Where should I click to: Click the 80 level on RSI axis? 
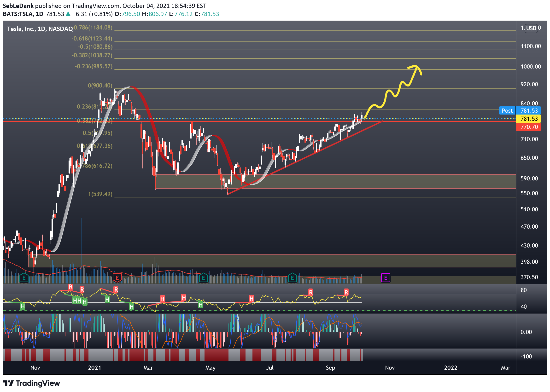pyautogui.click(x=523, y=290)
